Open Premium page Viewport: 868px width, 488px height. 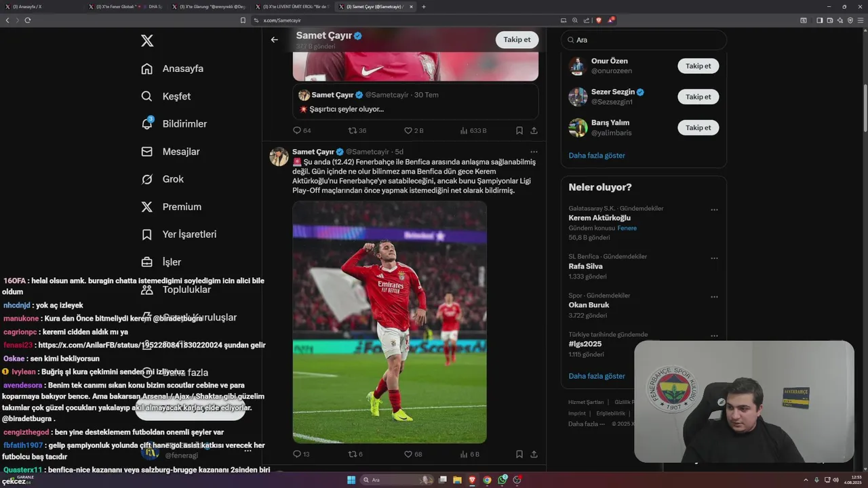(171, 207)
